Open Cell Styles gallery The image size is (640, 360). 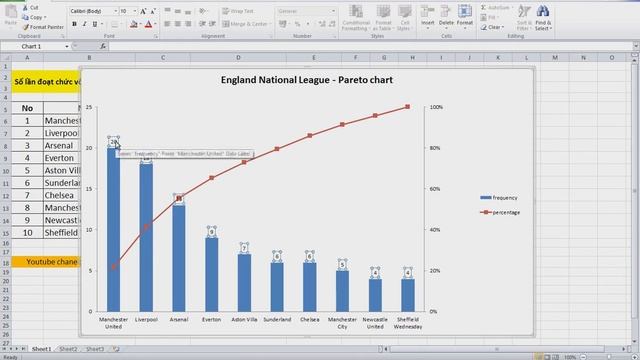404,18
